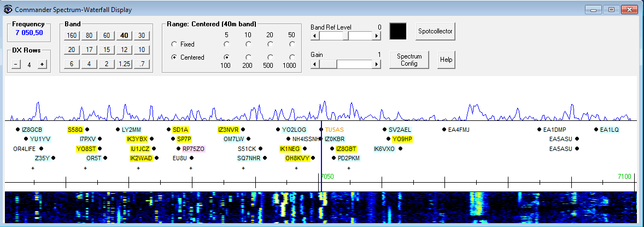Increase DX Rows with the plus button
Viewport: 644px width, 227px height.
(42, 65)
